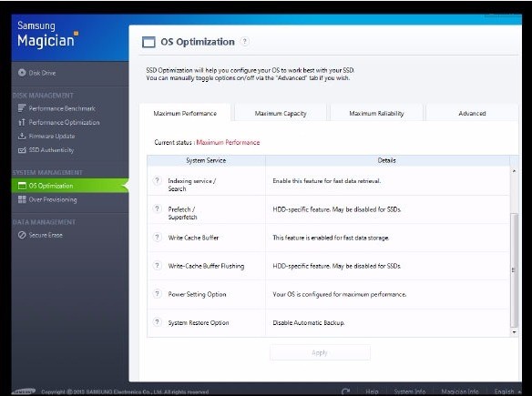532x396 pixels.
Task: Open Over Provisioning grid icon
Action: coord(22,199)
